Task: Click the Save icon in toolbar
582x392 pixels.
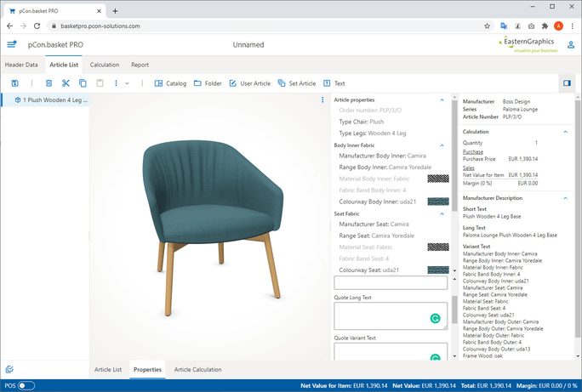Action: tap(15, 83)
